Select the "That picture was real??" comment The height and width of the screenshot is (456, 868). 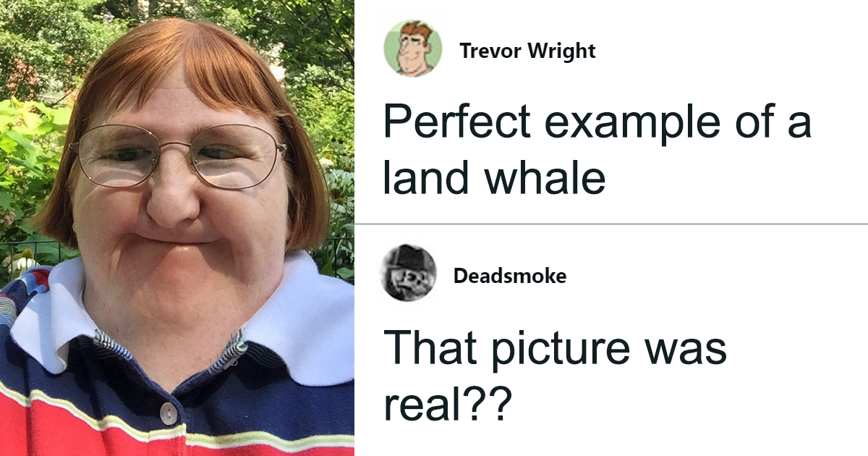click(x=554, y=376)
